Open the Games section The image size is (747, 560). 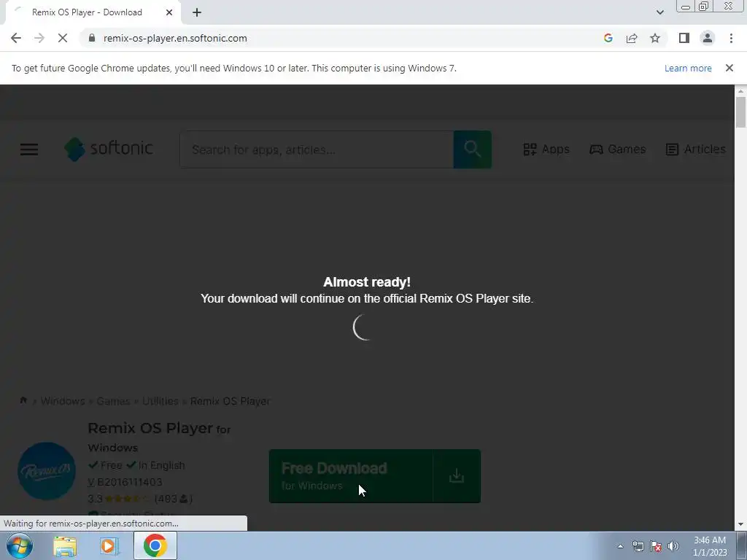click(617, 149)
